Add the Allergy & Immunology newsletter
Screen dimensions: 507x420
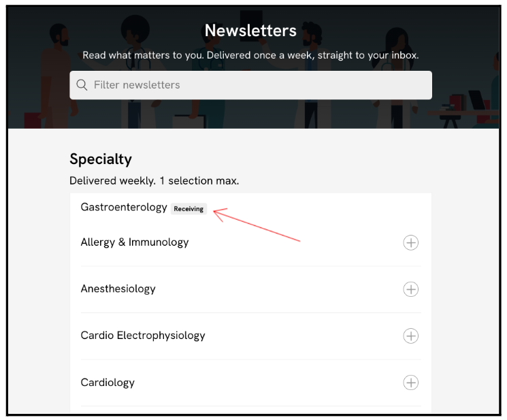pyautogui.click(x=410, y=242)
